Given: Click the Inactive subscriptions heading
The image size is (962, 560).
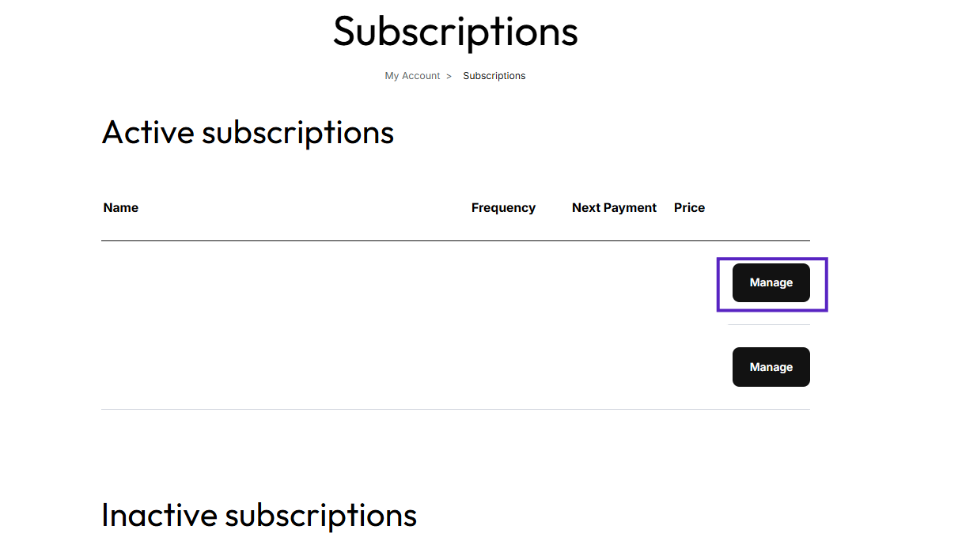Looking at the screenshot, I should click(x=259, y=515).
